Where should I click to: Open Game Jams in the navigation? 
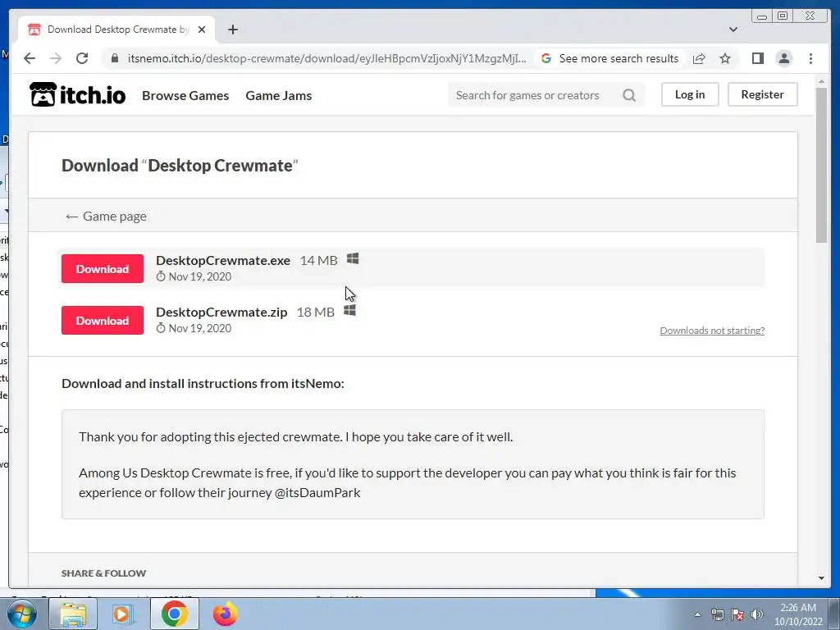[x=279, y=95]
